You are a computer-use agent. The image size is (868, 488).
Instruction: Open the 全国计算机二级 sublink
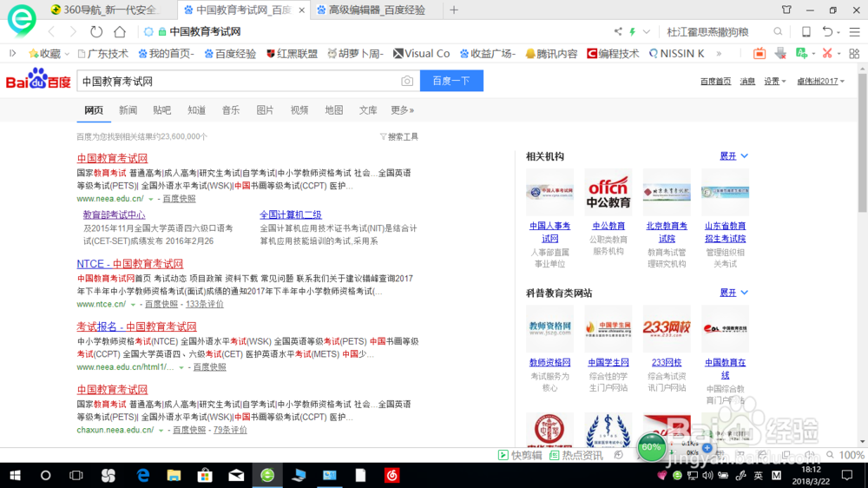(291, 215)
